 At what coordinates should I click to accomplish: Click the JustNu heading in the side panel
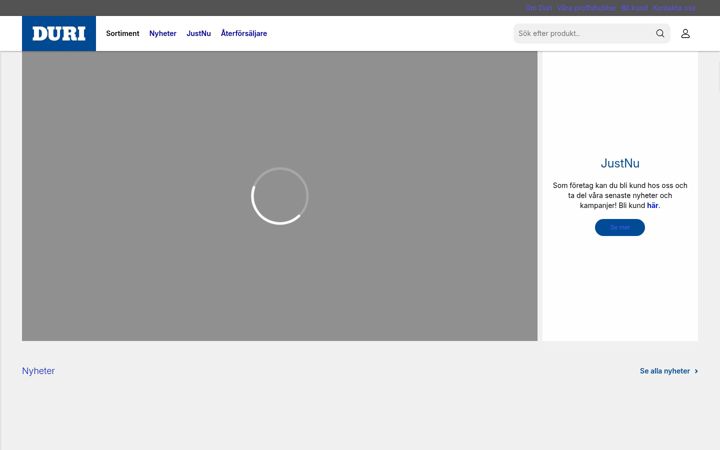point(620,163)
